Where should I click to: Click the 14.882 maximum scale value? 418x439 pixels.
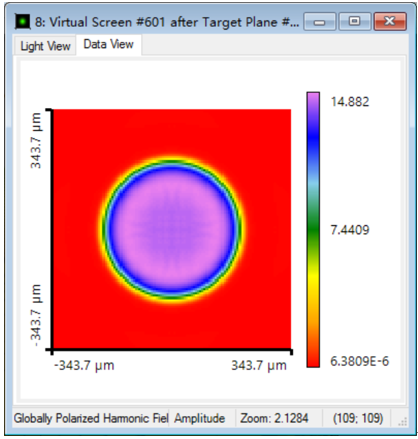click(350, 102)
